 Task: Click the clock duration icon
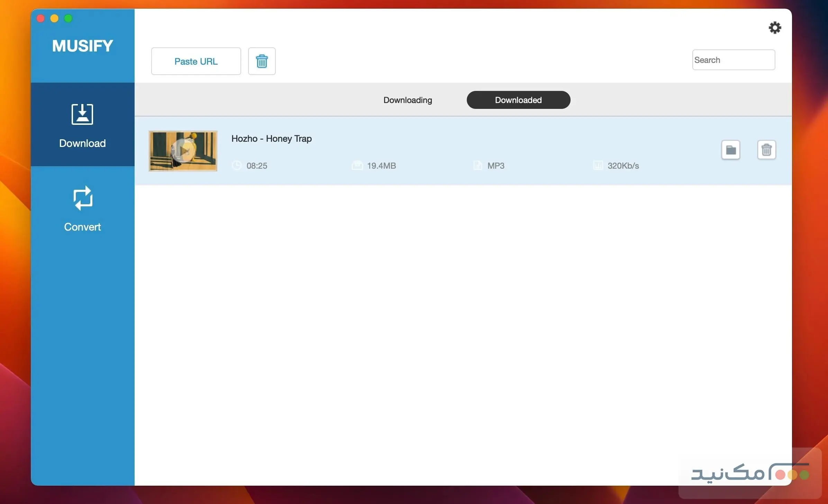tap(237, 165)
